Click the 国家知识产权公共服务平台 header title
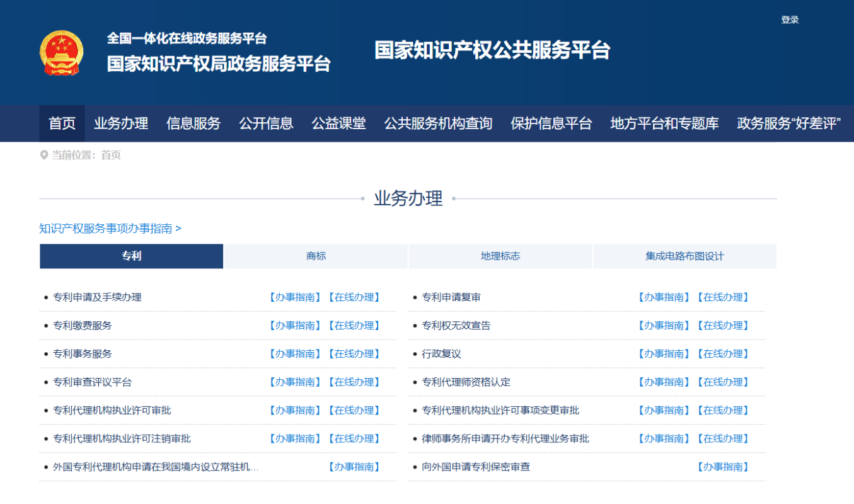This screenshot has width=854, height=504. click(492, 50)
